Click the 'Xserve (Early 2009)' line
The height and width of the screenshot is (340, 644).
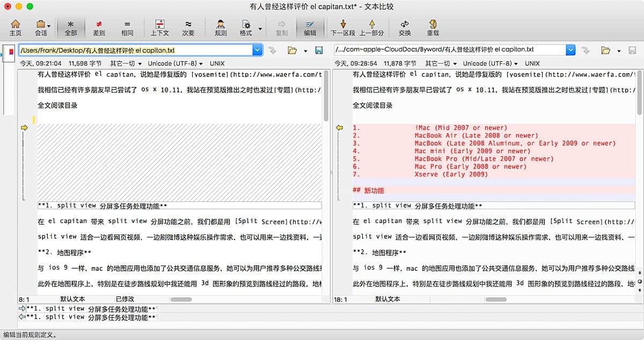[x=451, y=174]
